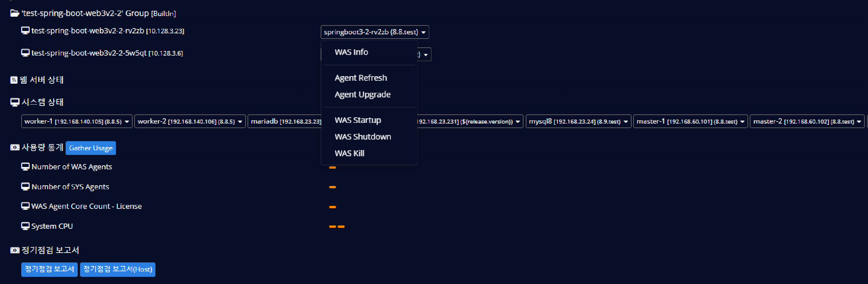
Task: Click monitor icon beside System CPU
Action: coord(25,226)
